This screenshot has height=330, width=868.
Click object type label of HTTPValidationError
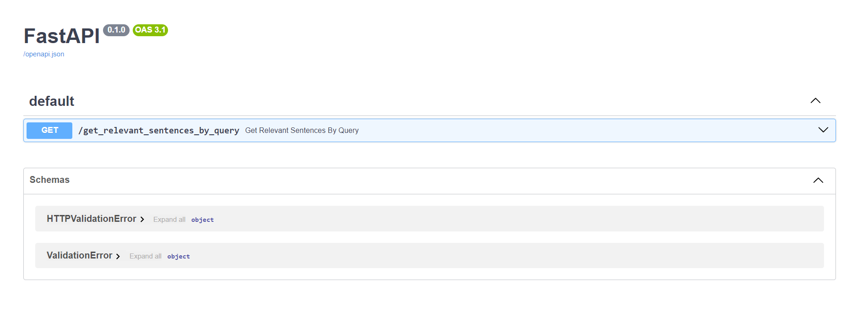tap(202, 220)
